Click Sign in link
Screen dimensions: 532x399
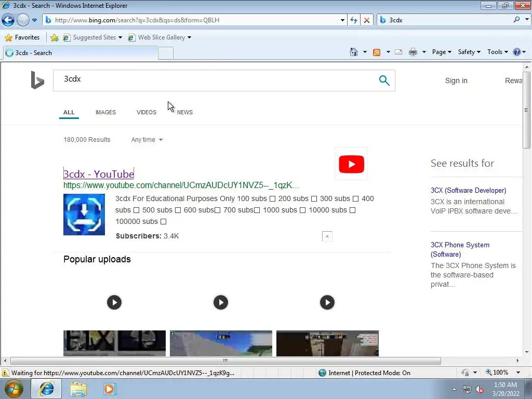[x=456, y=81]
